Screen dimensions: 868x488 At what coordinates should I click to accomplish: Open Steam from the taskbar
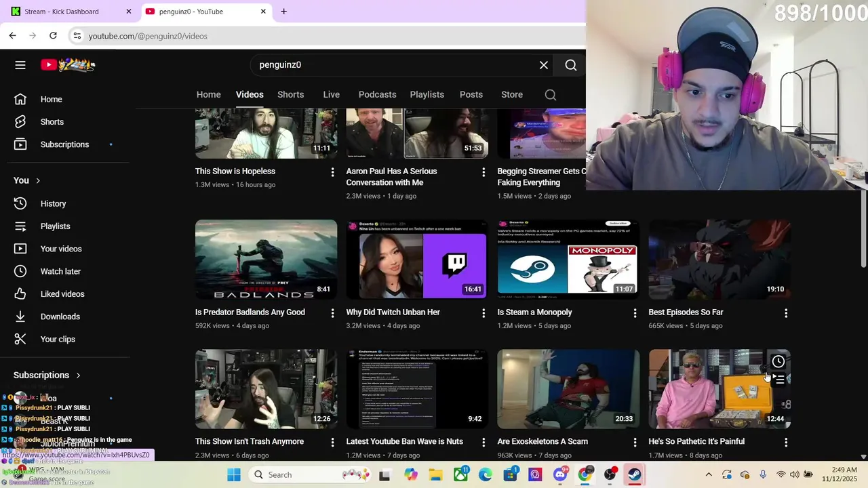[x=635, y=474]
